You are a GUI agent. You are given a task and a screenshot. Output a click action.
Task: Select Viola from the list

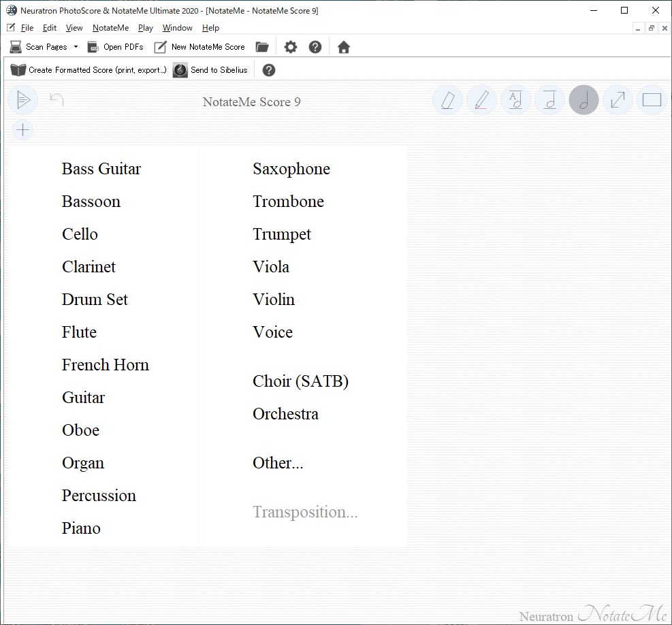click(x=271, y=267)
